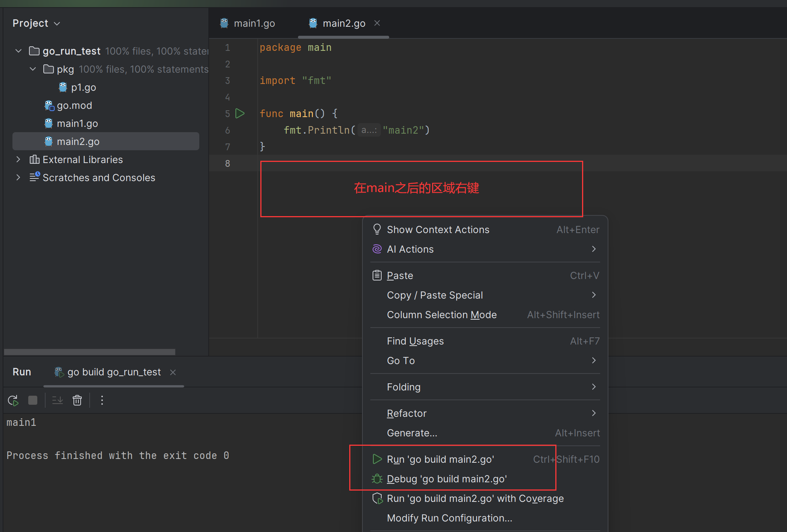Click the trash Clear All icon
Screen dimensions: 787x532
(77, 400)
